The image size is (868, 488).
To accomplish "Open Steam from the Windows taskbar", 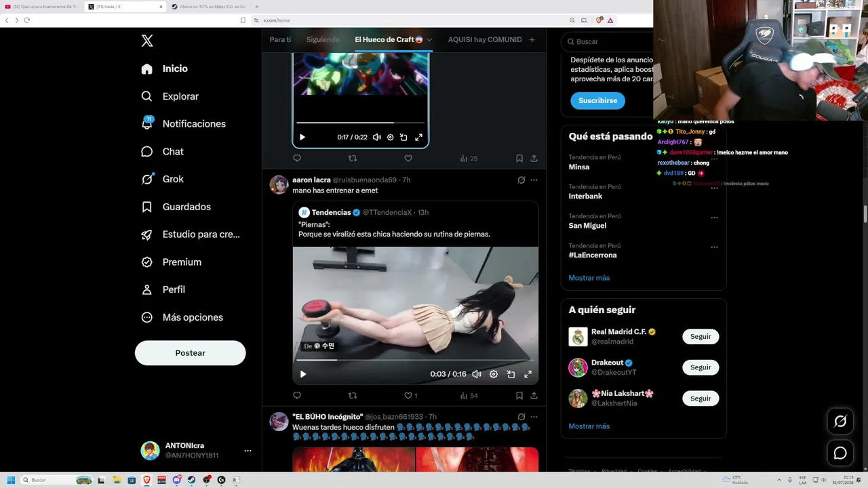I will tap(192, 480).
